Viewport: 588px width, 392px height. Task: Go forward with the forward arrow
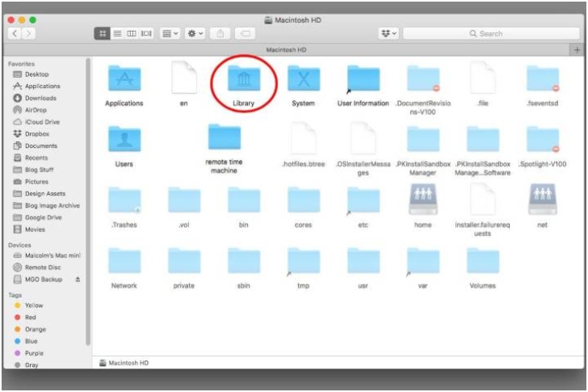point(28,33)
